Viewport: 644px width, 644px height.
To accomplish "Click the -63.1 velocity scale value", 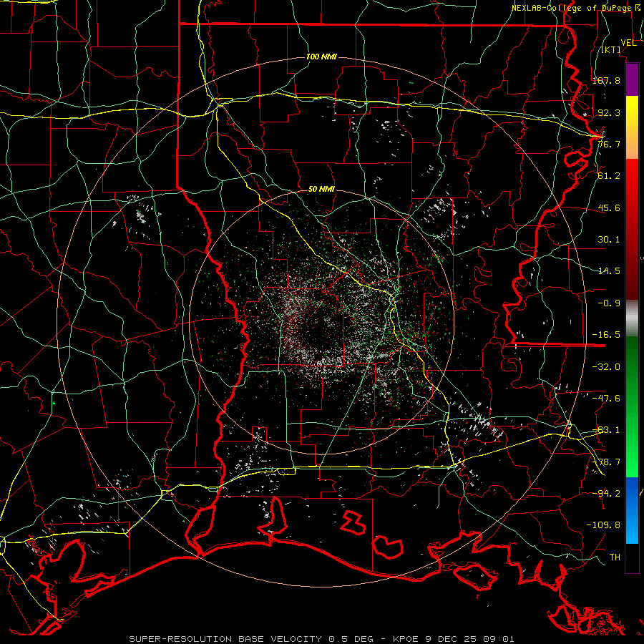I will 606,430.
